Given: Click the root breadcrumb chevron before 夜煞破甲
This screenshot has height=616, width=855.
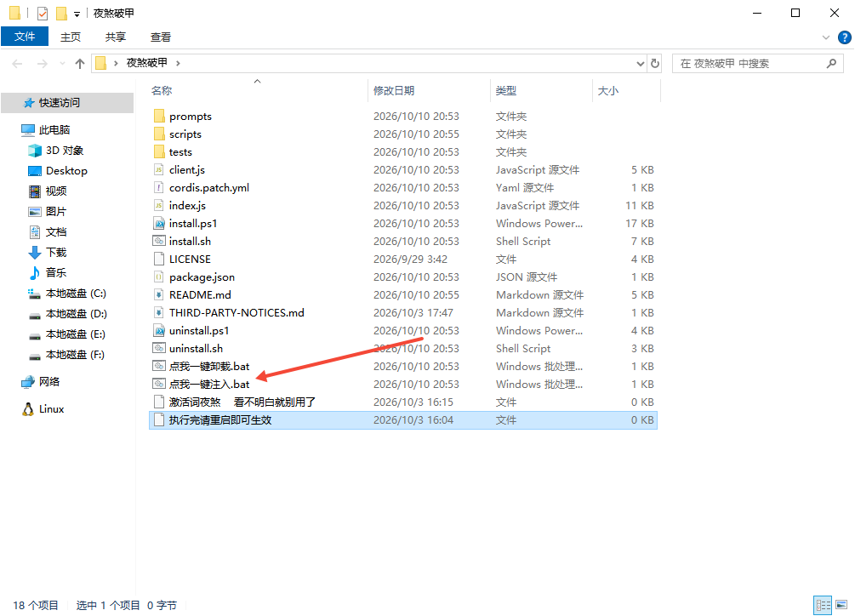Looking at the screenshot, I should click(x=116, y=63).
